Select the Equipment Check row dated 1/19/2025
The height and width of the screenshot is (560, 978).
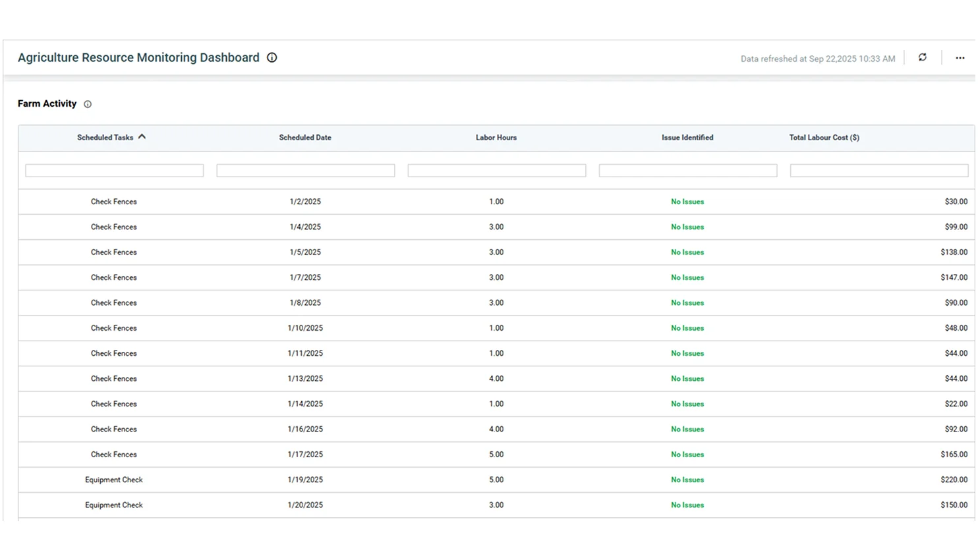(x=114, y=480)
